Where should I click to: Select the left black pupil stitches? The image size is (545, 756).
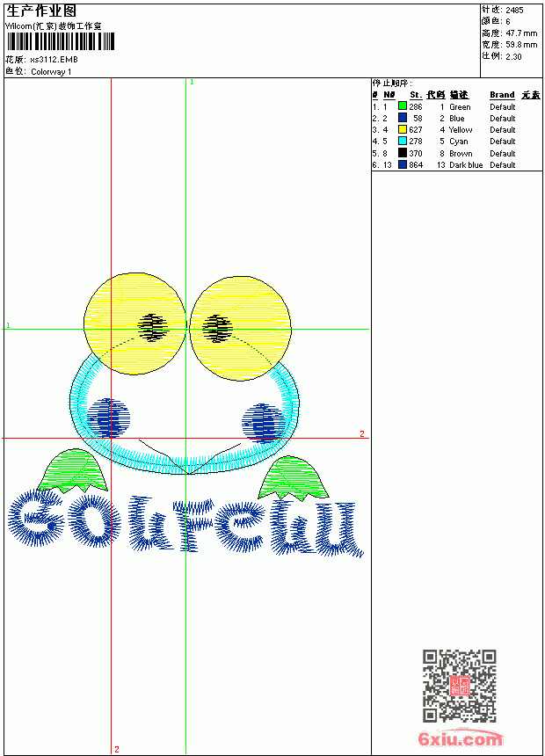point(153,328)
